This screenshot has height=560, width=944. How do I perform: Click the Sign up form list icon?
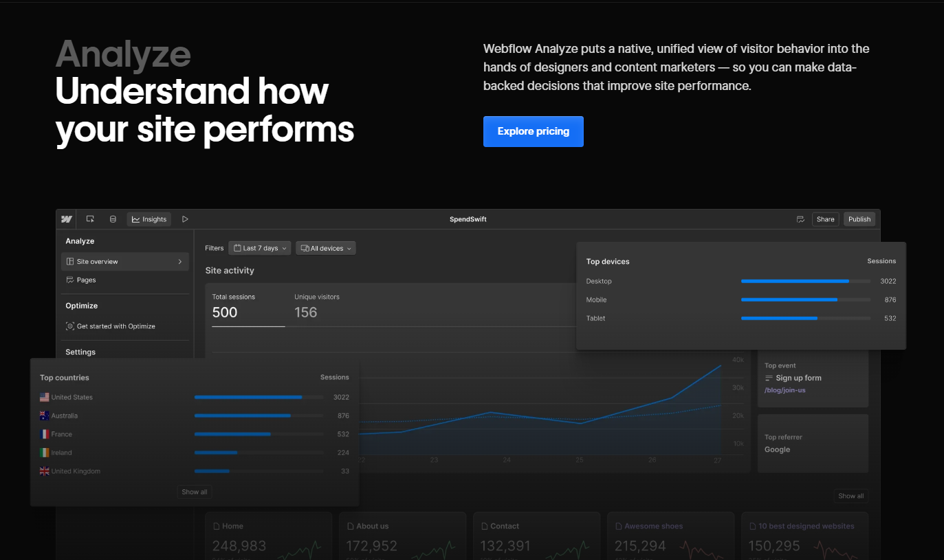click(x=769, y=378)
